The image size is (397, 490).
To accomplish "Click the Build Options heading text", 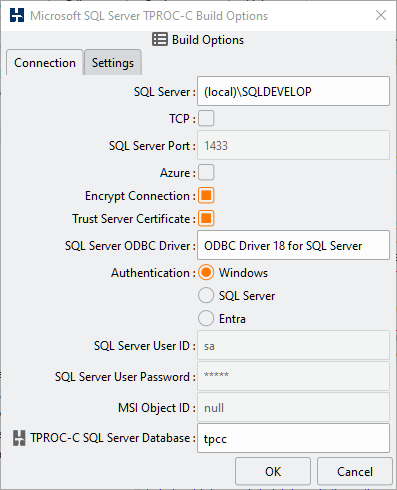I will click(x=208, y=40).
